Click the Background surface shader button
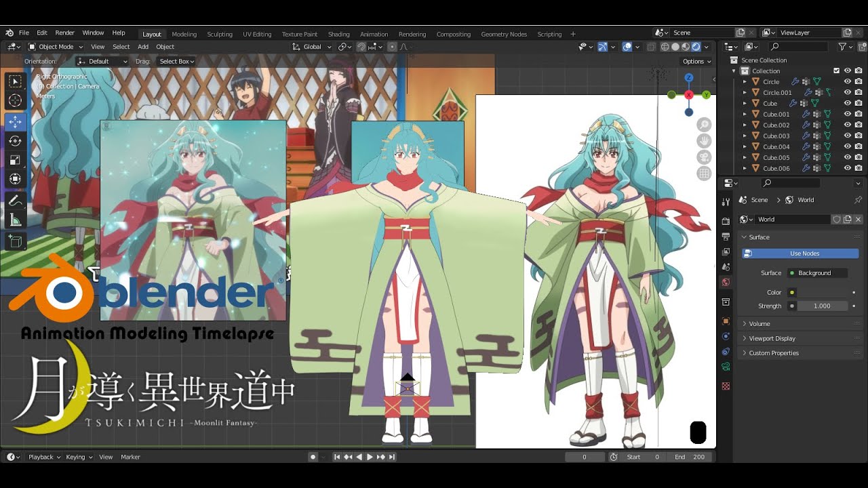Viewport: 868px width, 488px height. coord(817,273)
